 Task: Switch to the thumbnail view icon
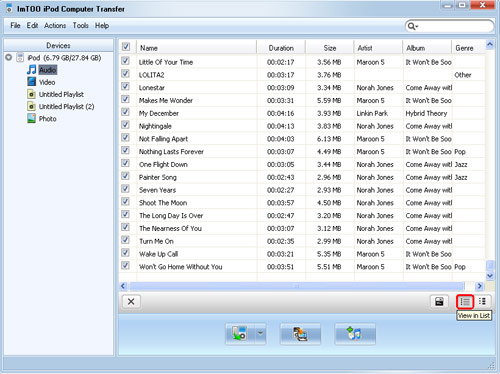[482, 302]
